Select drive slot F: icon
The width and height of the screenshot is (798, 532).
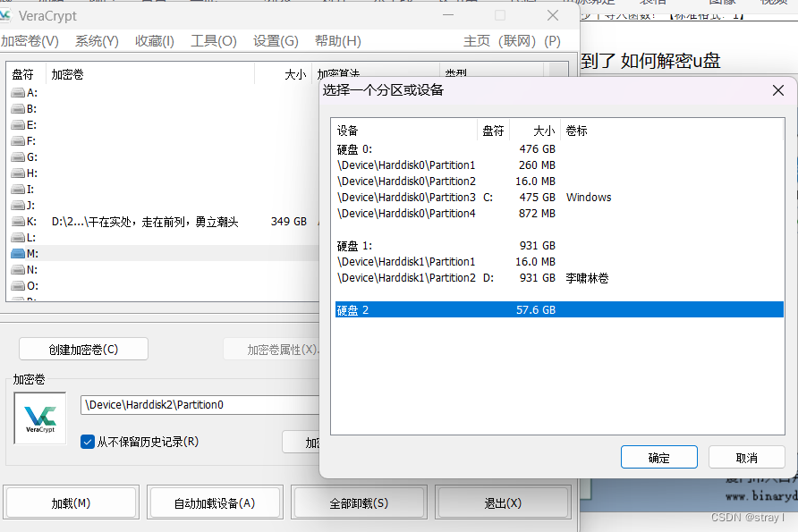click(x=18, y=141)
